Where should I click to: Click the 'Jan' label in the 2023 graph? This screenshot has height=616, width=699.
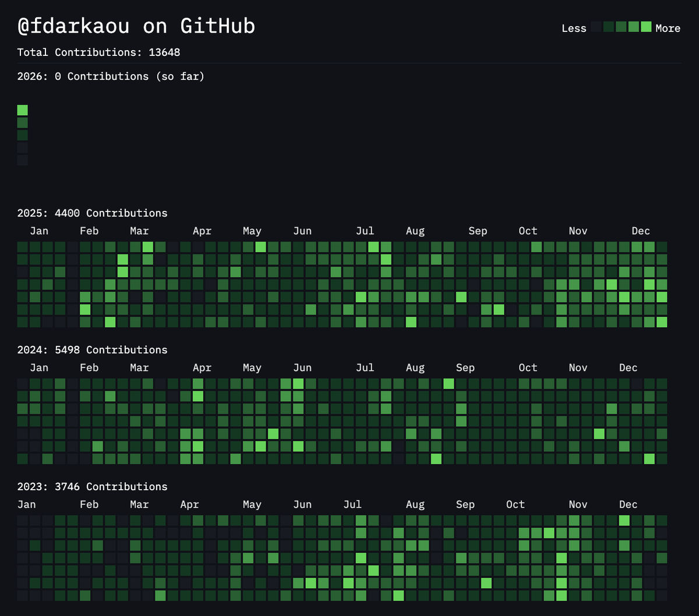(27, 505)
